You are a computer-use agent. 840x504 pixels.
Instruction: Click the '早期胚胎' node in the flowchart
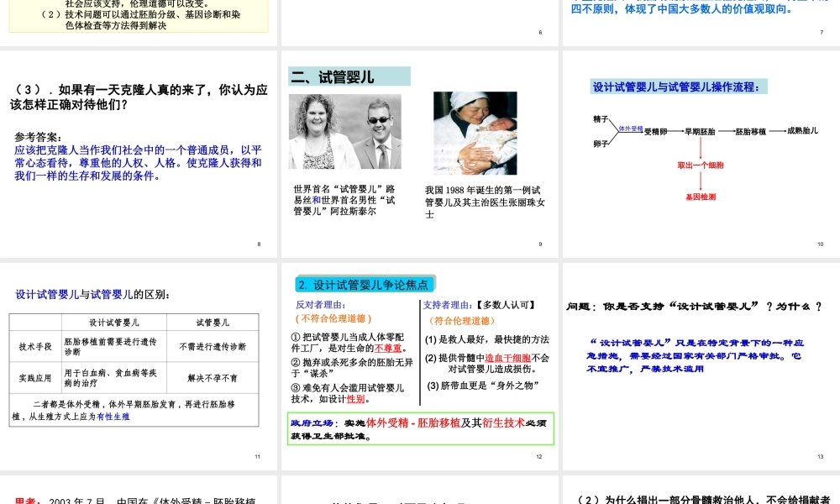pos(701,132)
